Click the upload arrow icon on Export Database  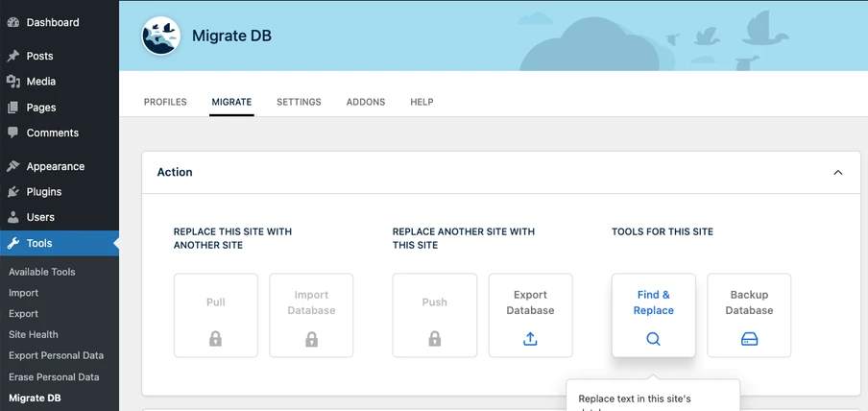coord(530,339)
